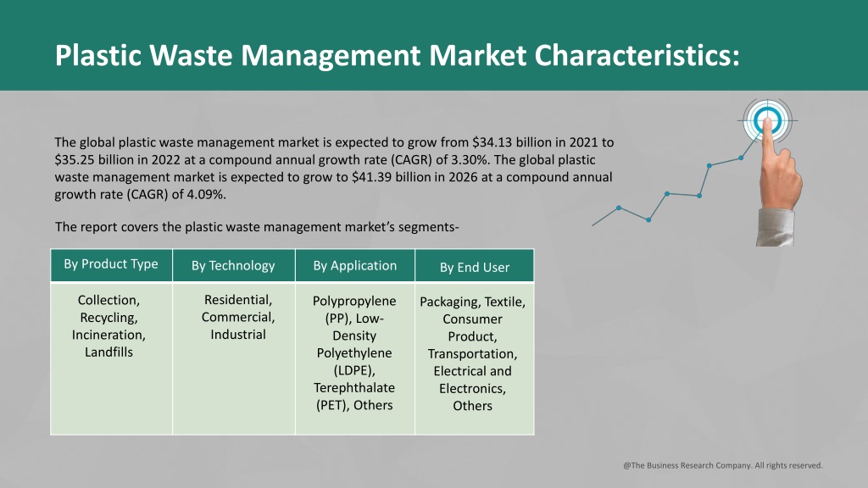Click the slide title 'Plastic Waste Management Market Characteristics:'

pos(397,57)
